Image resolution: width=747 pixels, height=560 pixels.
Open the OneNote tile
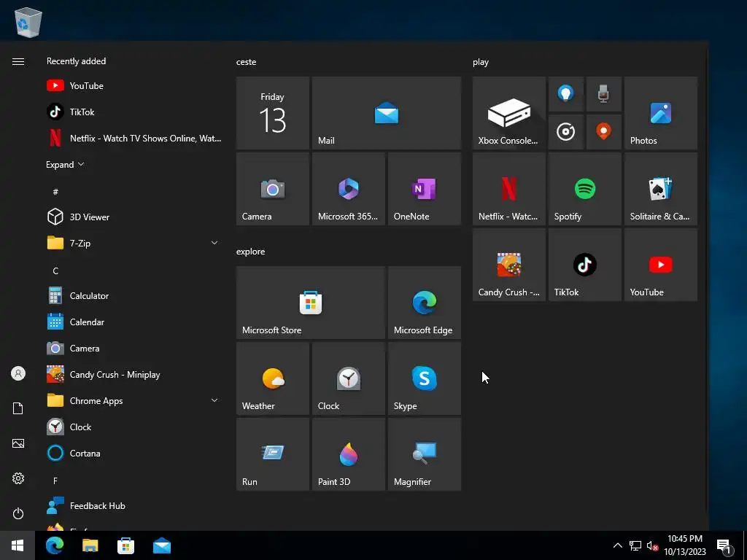click(x=425, y=189)
